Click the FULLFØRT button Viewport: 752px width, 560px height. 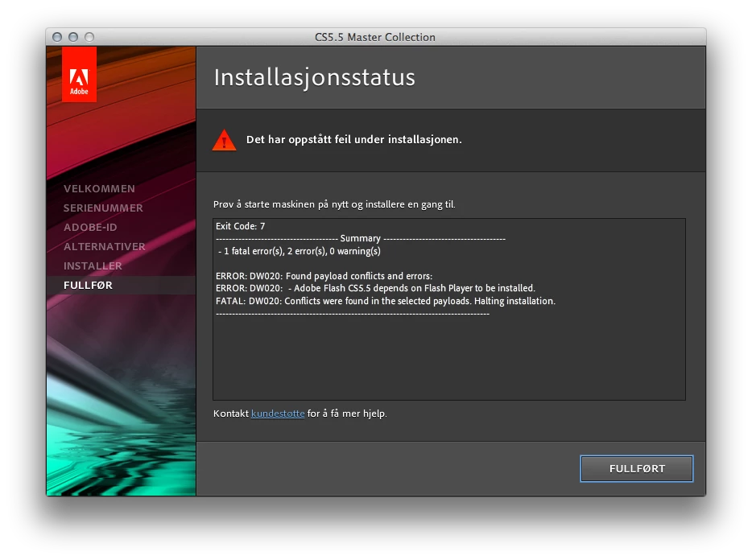pyautogui.click(x=636, y=468)
